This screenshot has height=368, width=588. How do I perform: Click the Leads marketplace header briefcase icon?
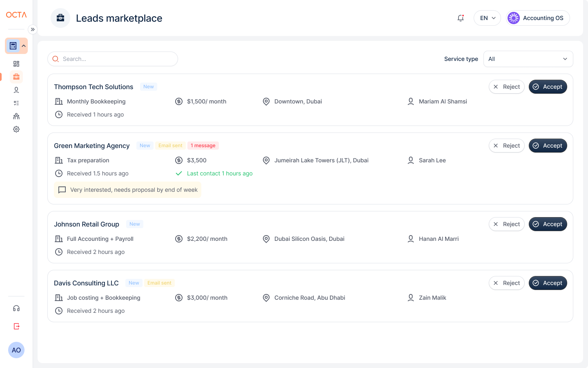click(60, 18)
